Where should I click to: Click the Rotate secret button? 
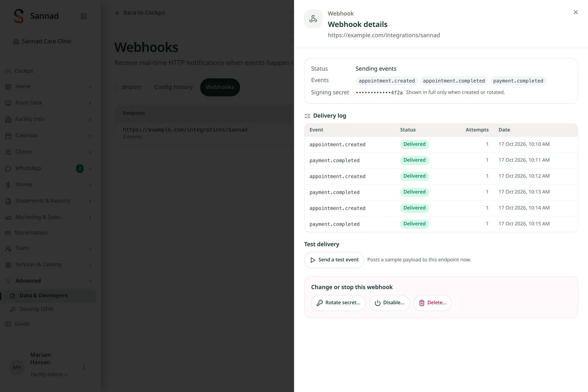338,303
